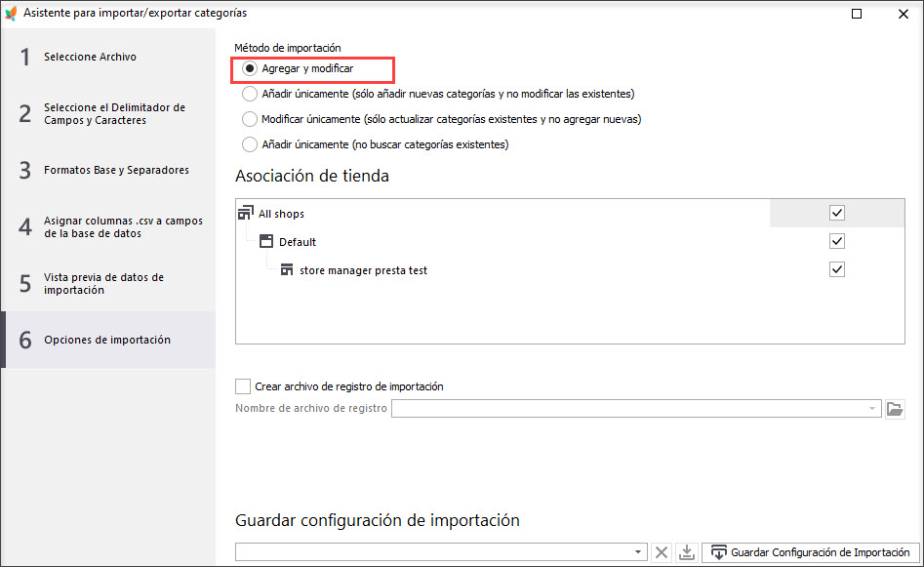Screen dimensions: 924x567
Task: Open the Nombre de archivo de registro dropdown
Action: coord(872,409)
